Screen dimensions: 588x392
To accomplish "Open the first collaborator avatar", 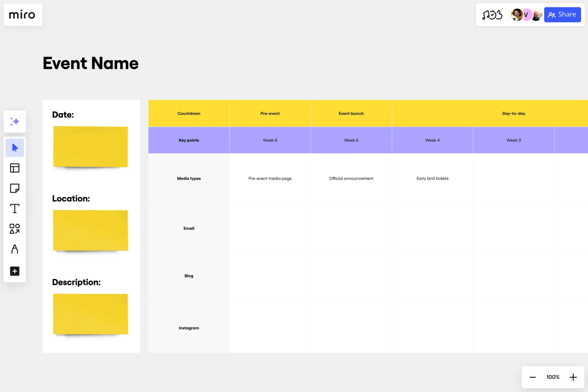I will coord(517,15).
